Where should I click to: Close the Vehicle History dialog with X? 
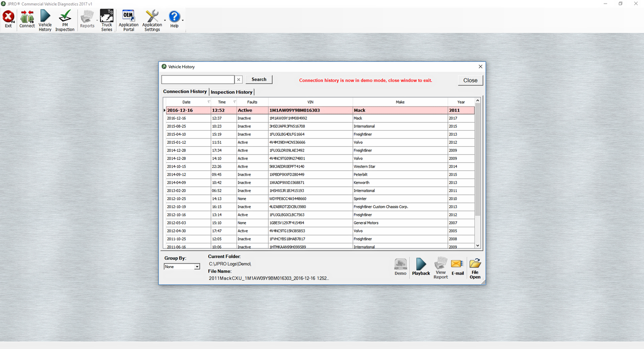[480, 66]
